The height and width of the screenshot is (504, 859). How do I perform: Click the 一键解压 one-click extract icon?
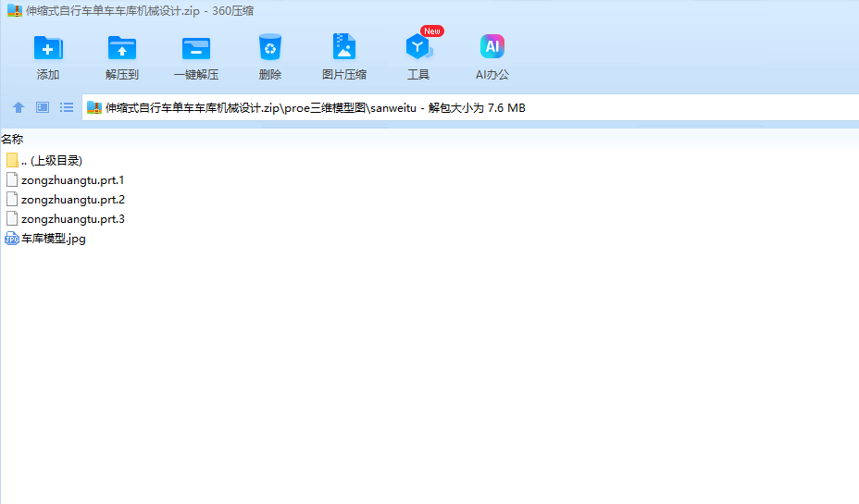196,48
